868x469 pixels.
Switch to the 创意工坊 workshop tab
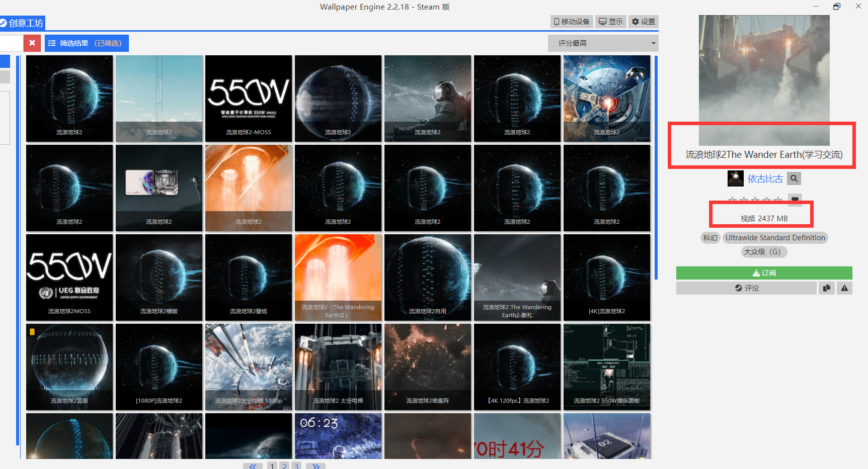(22, 23)
